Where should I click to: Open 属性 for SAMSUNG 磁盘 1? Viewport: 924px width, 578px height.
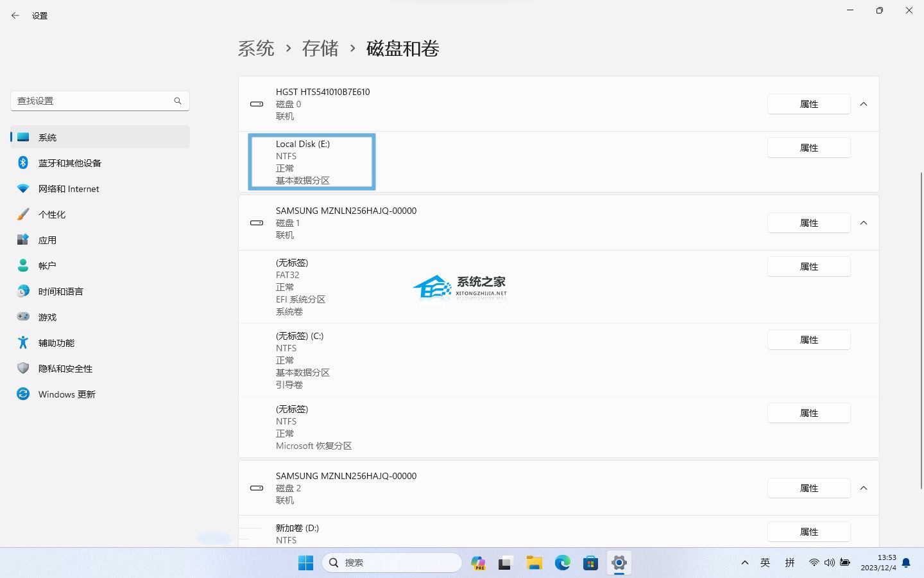tap(809, 223)
